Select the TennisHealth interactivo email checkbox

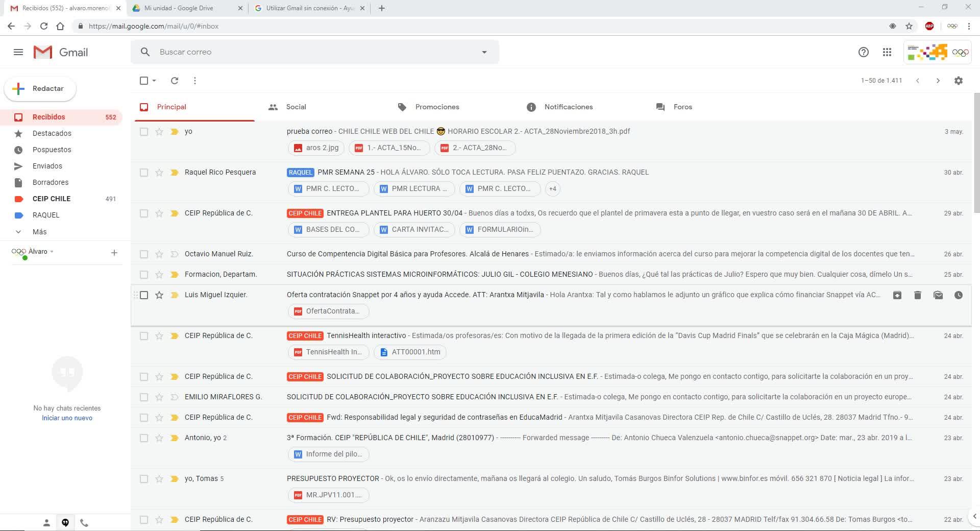(x=144, y=336)
